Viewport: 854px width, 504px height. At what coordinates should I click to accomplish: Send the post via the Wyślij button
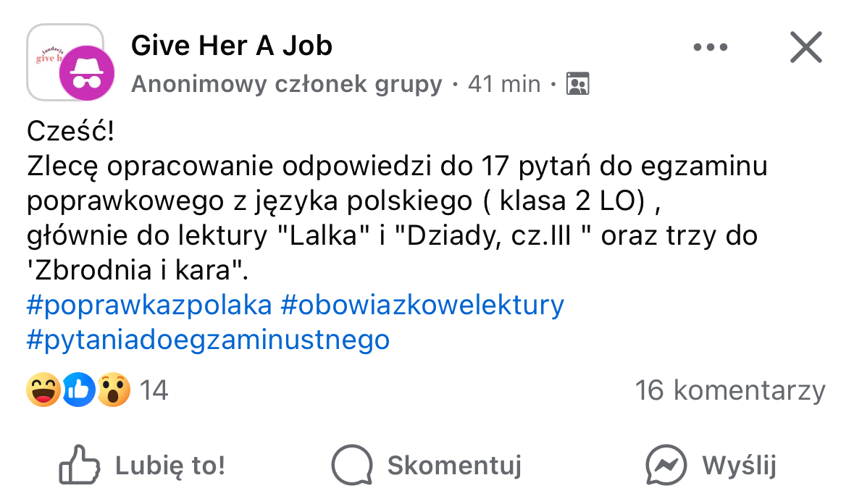[711, 466]
